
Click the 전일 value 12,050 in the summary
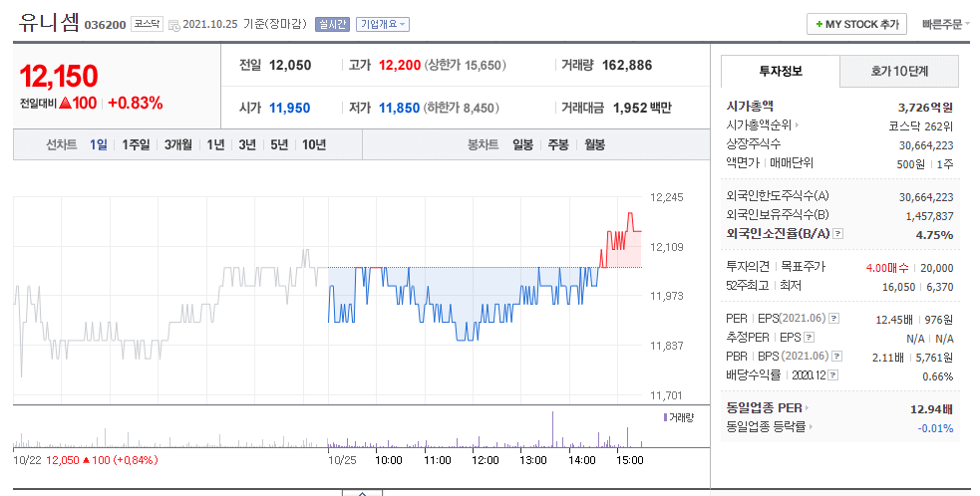pyautogui.click(x=290, y=65)
